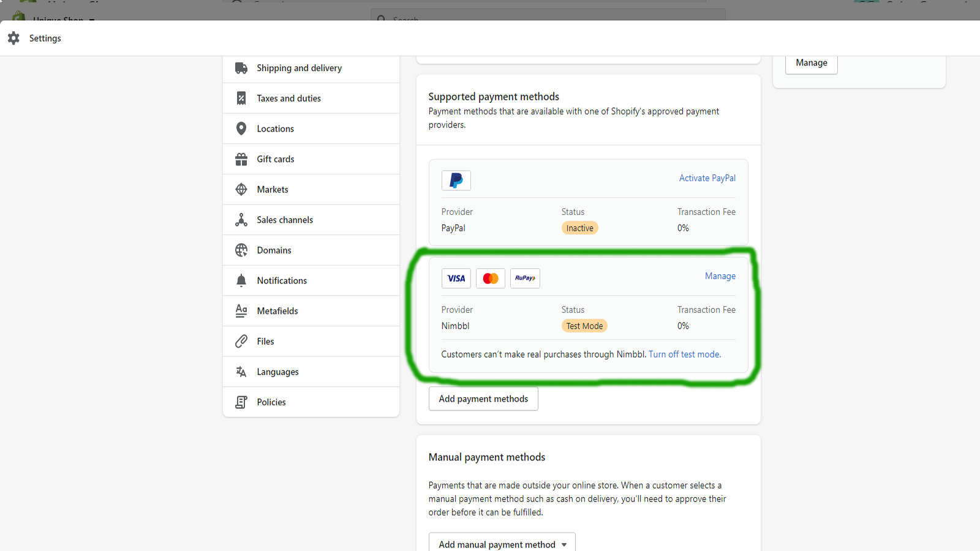This screenshot has width=980, height=551.
Task: Click the PayPal logo icon
Action: click(x=456, y=181)
